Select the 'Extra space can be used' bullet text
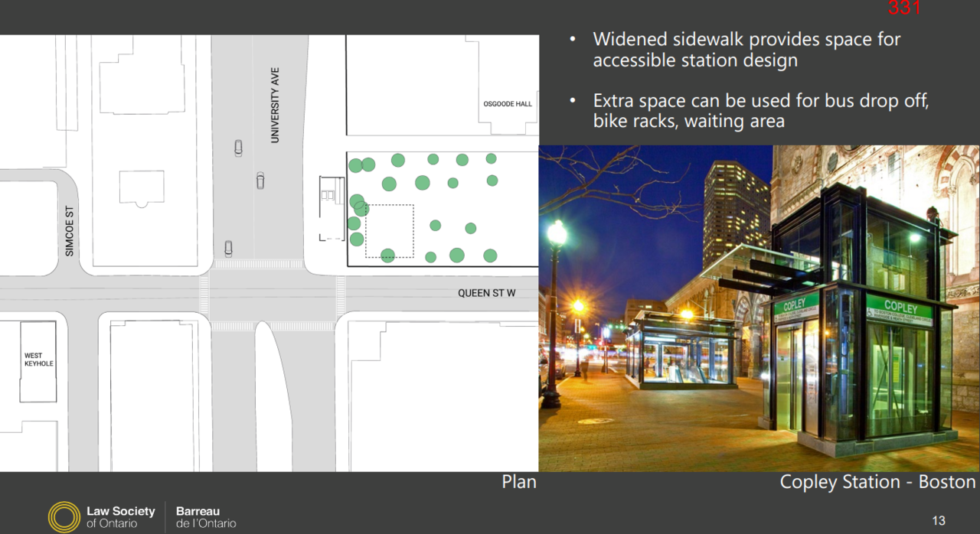The width and height of the screenshot is (980, 534). tap(760, 111)
